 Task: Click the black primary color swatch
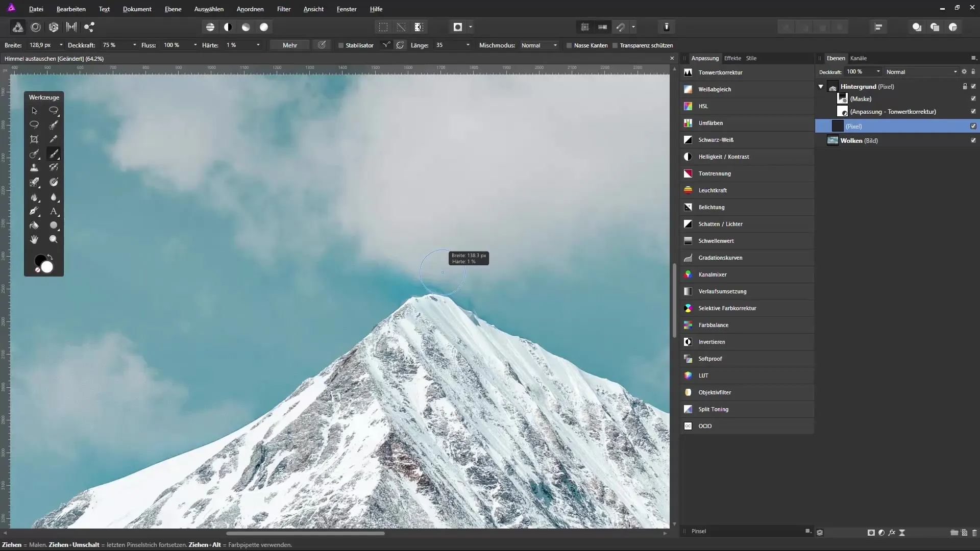pyautogui.click(x=39, y=260)
